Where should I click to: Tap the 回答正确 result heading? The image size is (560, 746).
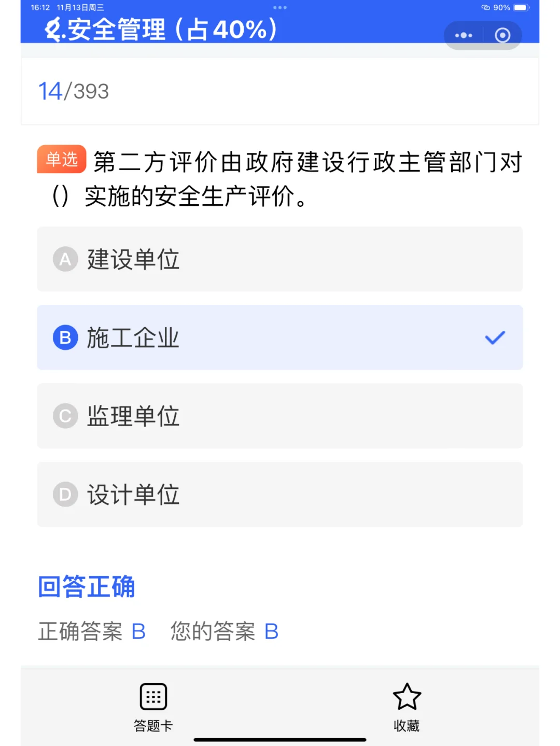pyautogui.click(x=87, y=587)
